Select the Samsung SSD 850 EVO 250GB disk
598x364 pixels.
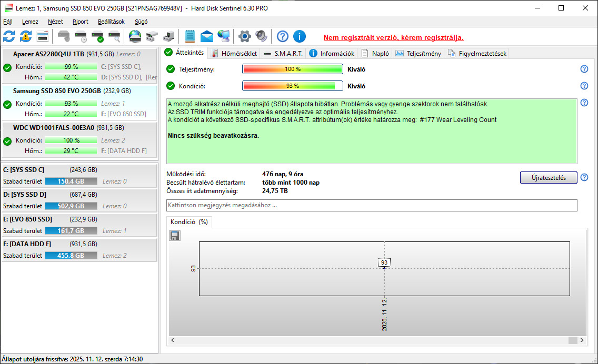(x=79, y=103)
